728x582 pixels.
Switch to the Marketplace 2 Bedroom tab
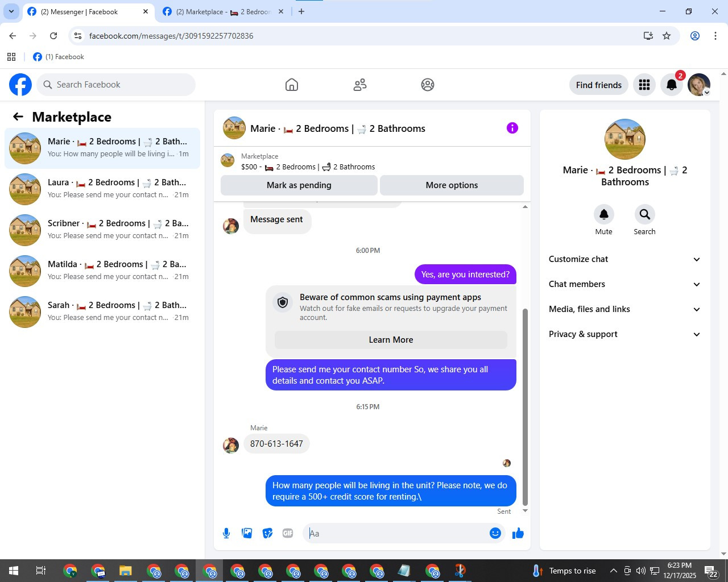[x=224, y=12]
